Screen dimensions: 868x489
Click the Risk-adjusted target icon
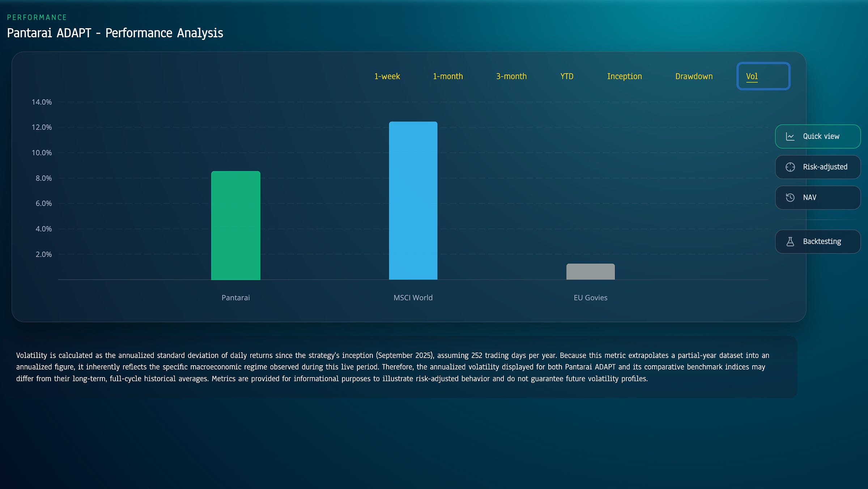coord(790,167)
